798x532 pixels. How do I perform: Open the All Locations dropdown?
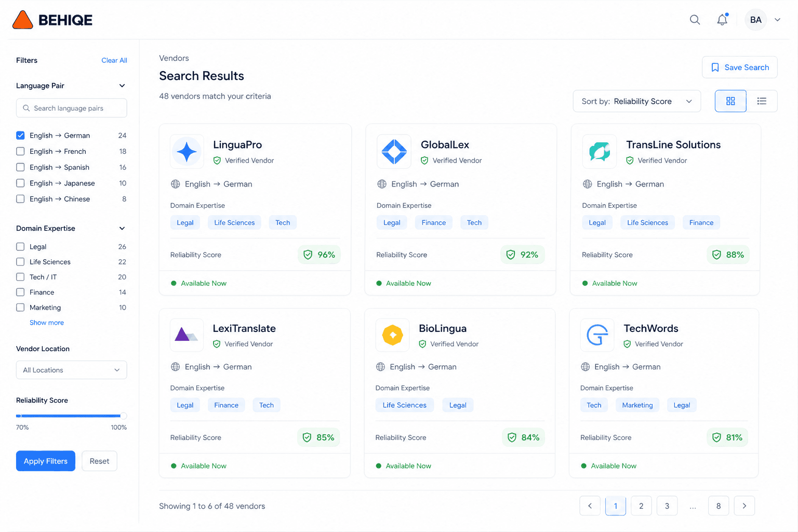coord(72,370)
